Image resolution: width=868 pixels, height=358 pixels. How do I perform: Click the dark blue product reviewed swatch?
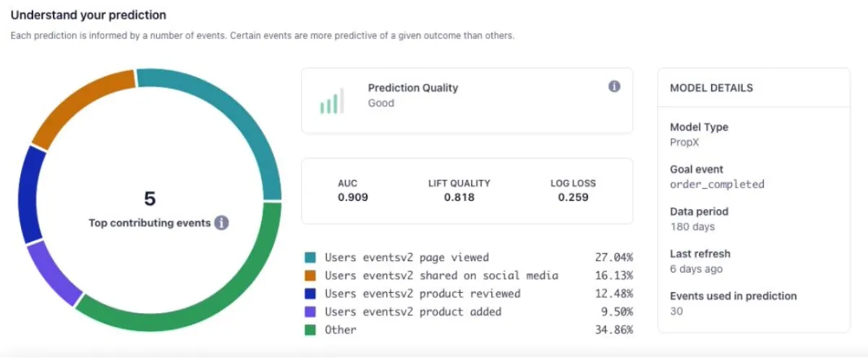click(310, 294)
